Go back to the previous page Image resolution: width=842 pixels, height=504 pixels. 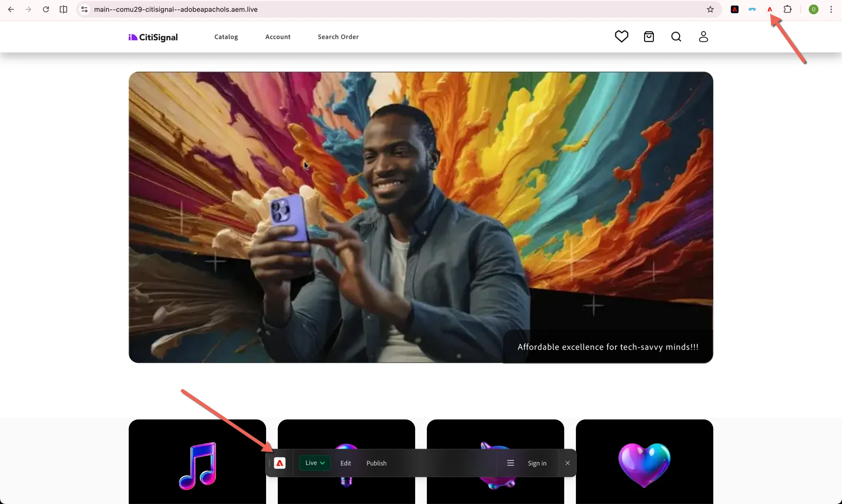coord(11,9)
